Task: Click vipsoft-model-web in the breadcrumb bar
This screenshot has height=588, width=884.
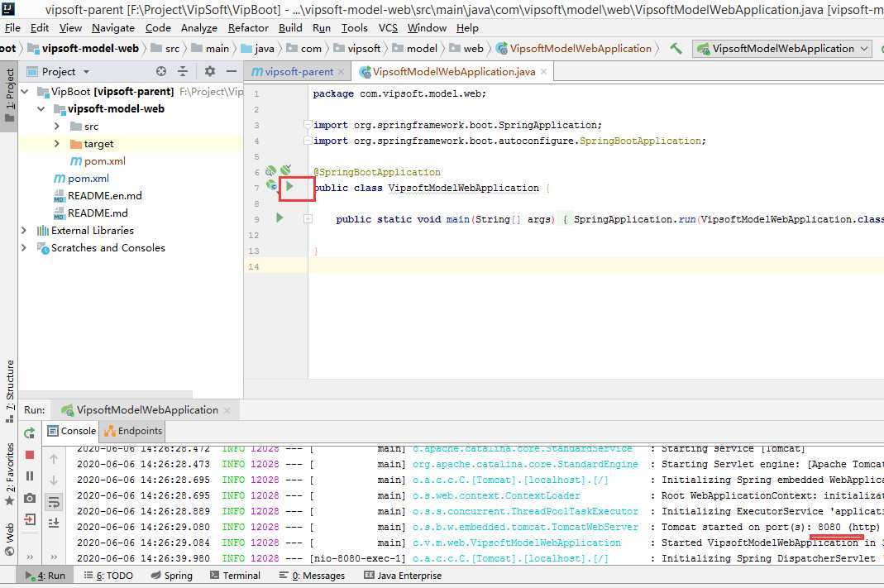Action: (84, 49)
